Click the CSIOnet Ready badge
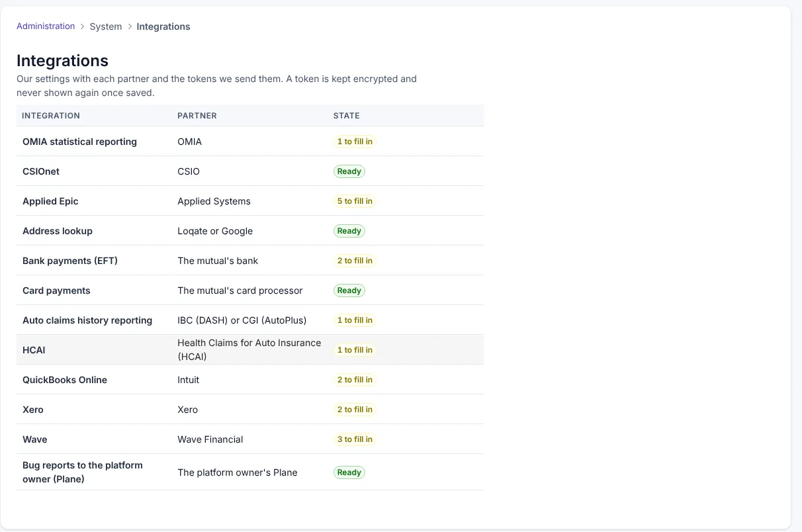Image resolution: width=802 pixels, height=532 pixels. click(349, 171)
